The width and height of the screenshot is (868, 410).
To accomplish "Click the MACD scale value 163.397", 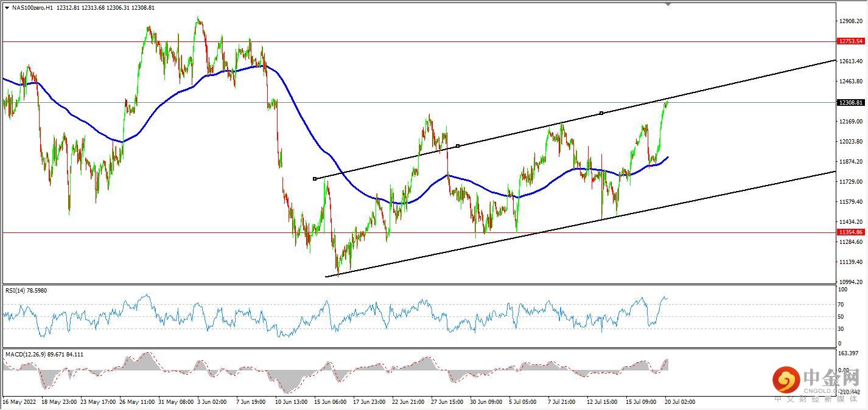I will pos(850,353).
